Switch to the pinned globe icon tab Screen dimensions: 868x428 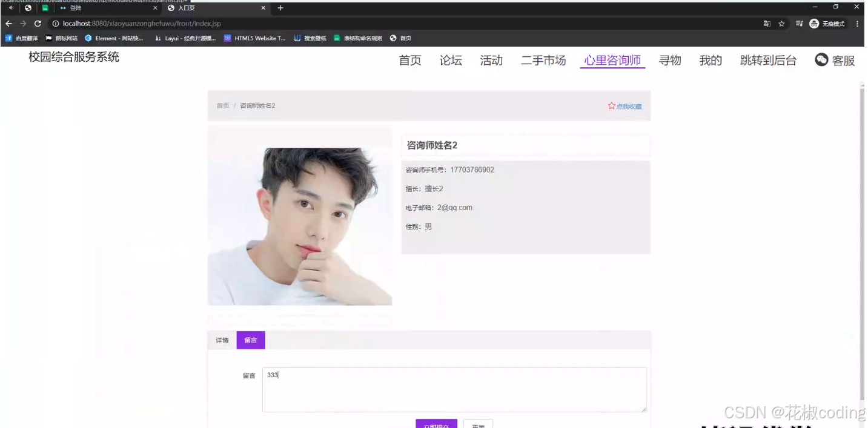tap(28, 8)
